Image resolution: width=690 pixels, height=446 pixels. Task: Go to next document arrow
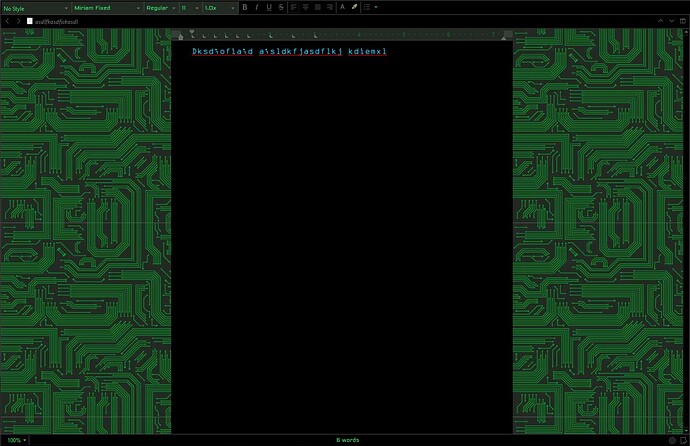[x=672, y=21]
